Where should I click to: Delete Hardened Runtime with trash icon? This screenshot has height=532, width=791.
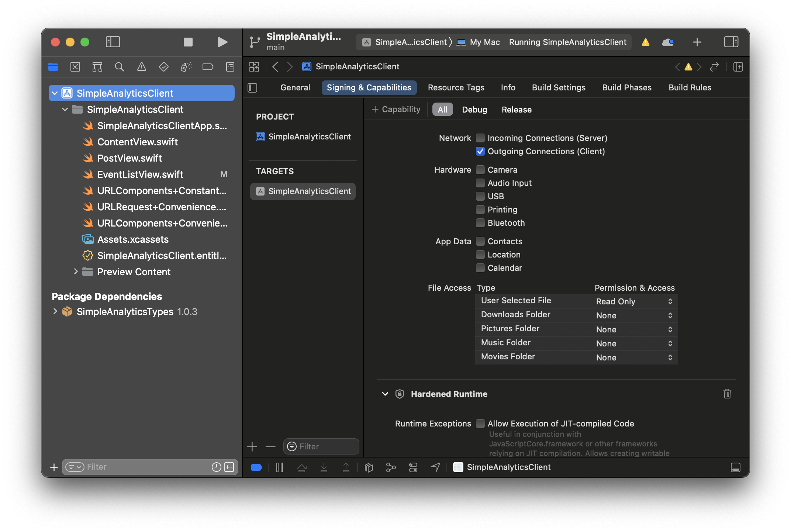[x=727, y=394]
